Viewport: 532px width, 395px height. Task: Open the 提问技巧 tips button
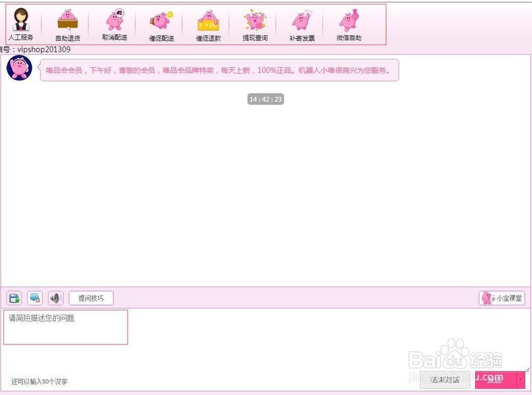pos(91,298)
